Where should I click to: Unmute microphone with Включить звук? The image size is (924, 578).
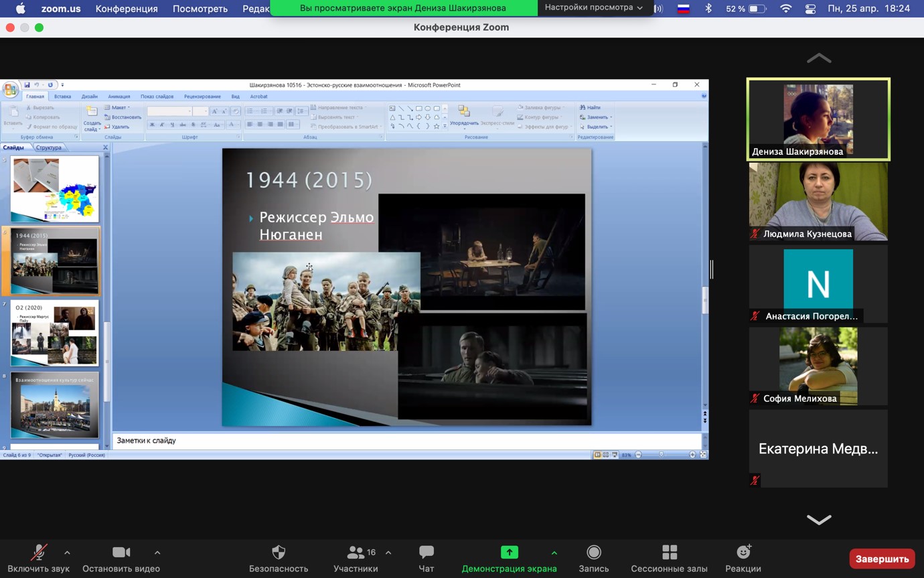[39, 559]
